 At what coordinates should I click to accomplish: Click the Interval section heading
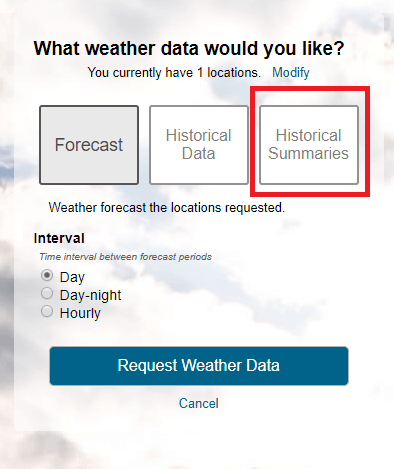click(59, 238)
